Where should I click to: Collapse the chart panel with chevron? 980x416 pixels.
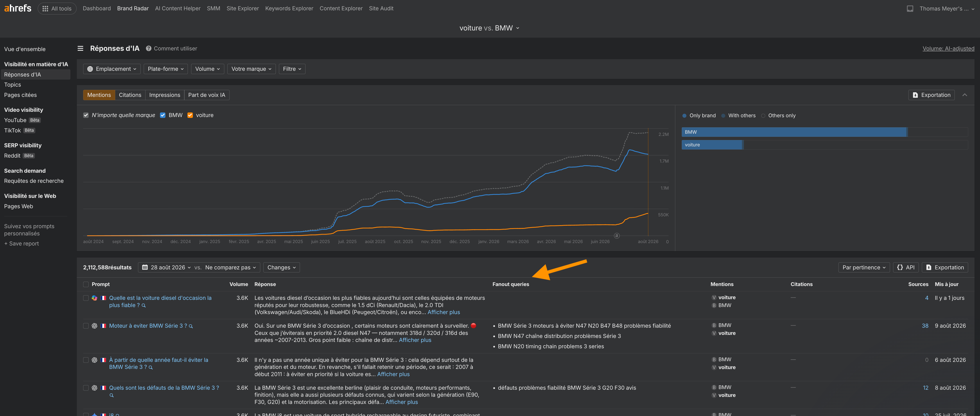(964, 95)
